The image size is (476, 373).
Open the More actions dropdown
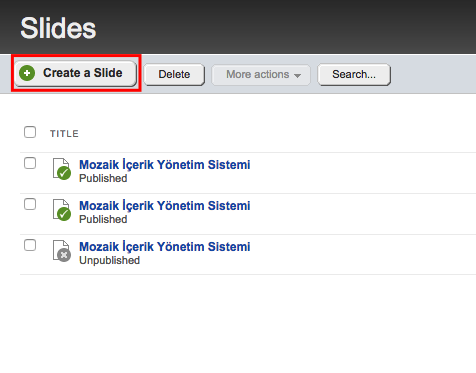pyautogui.click(x=261, y=74)
